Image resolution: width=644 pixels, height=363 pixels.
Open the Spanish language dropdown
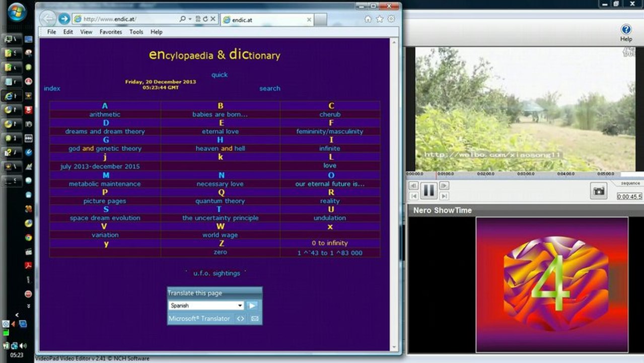(x=206, y=306)
